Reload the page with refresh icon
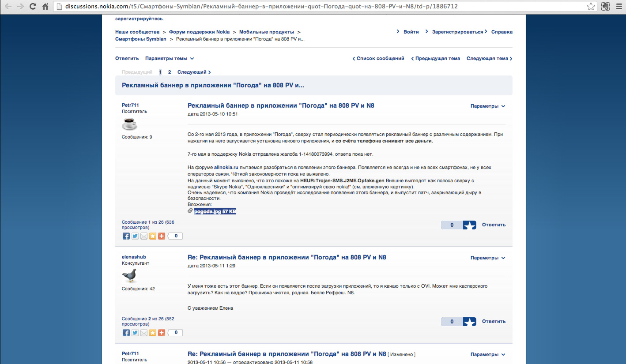The width and height of the screenshot is (626, 364). pos(33,7)
